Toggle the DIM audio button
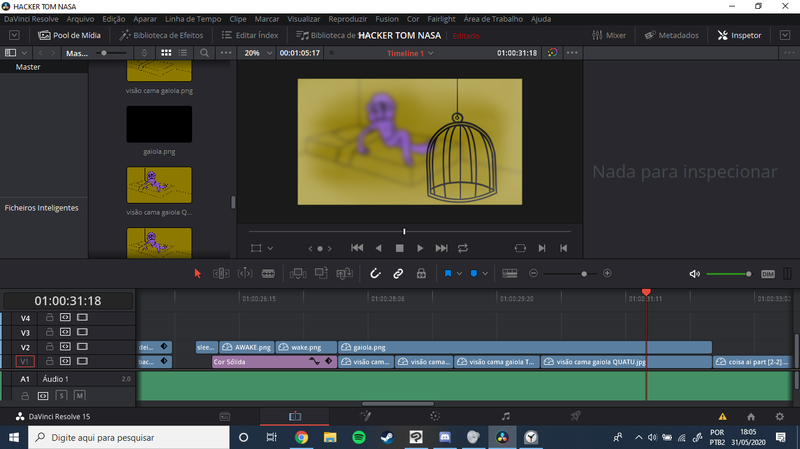The image size is (800, 449). tap(768, 274)
